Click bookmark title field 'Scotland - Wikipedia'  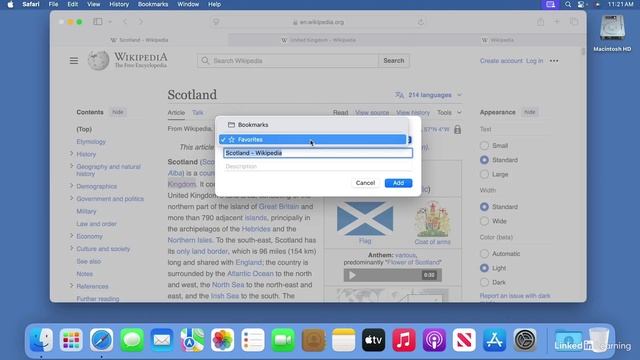coord(318,153)
